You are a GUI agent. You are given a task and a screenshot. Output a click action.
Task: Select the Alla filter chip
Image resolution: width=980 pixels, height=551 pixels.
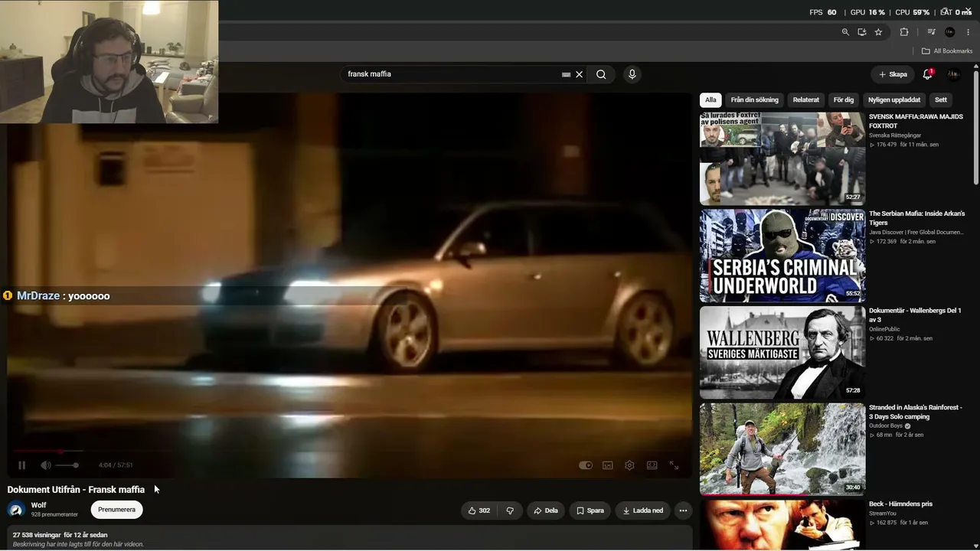710,99
